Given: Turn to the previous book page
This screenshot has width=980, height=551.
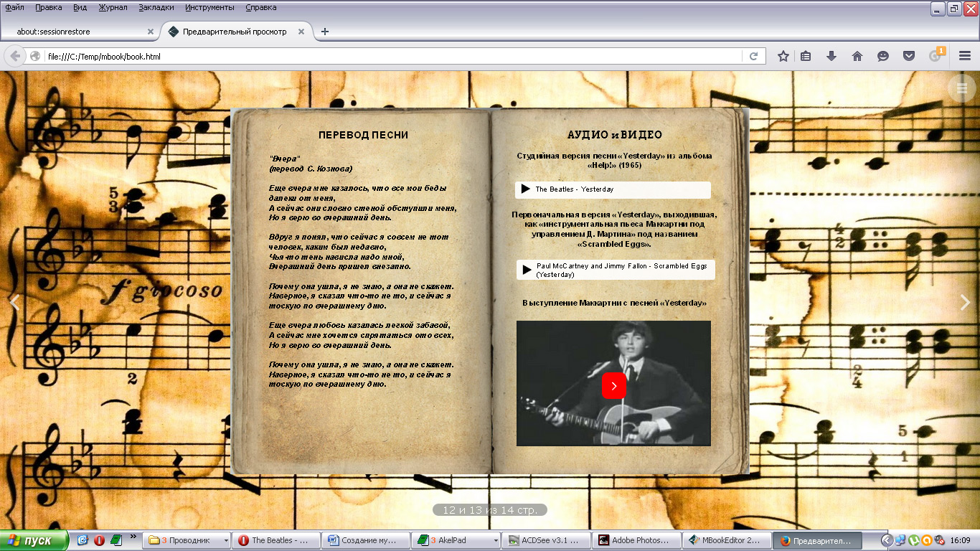Looking at the screenshot, I should click(14, 302).
